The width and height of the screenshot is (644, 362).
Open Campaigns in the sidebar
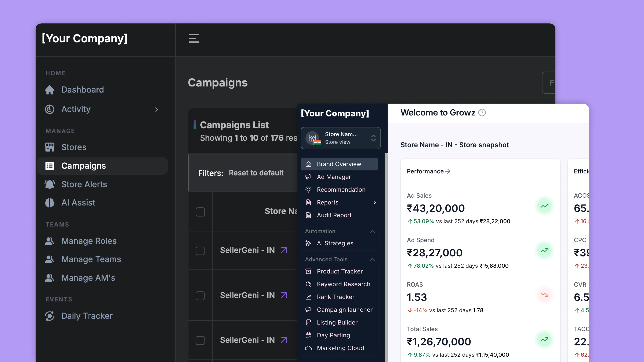tap(102, 166)
